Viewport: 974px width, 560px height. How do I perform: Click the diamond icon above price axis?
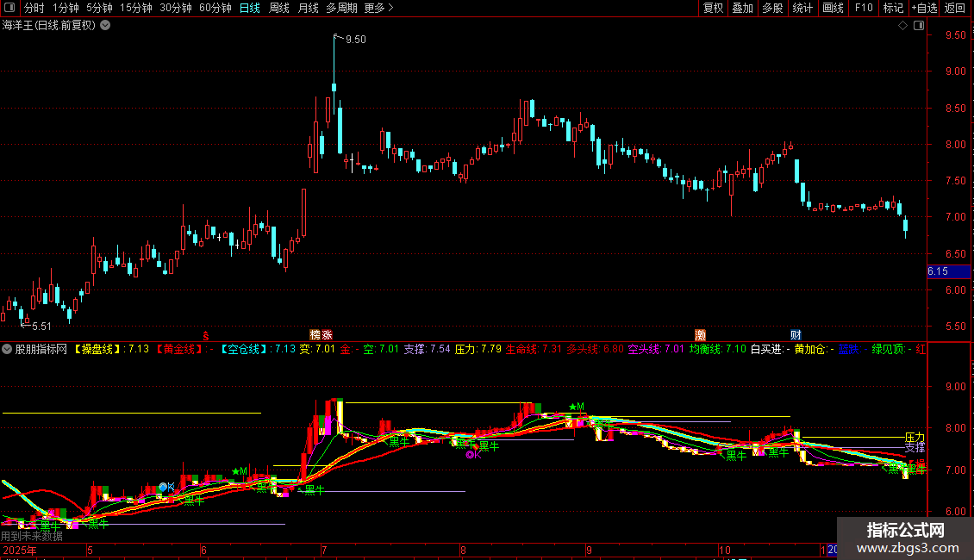tap(902, 26)
